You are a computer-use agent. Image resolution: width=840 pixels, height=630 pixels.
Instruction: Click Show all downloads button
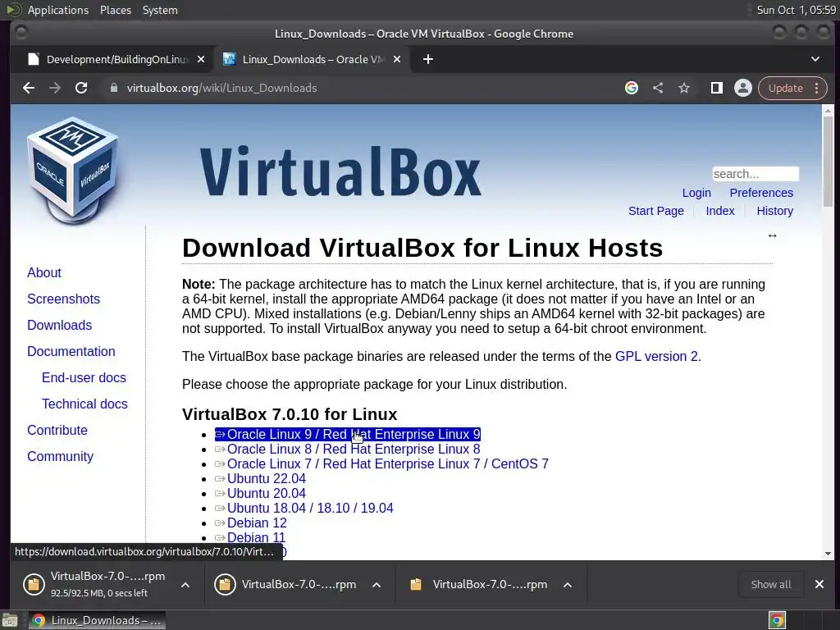(x=771, y=584)
